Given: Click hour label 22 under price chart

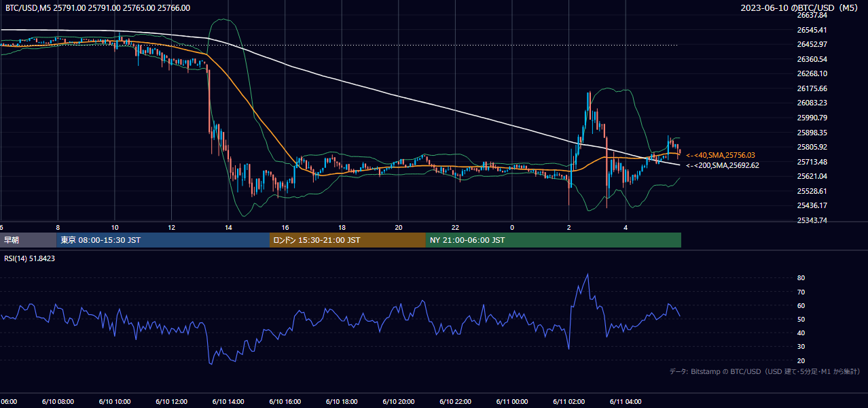Looking at the screenshot, I should (x=456, y=227).
